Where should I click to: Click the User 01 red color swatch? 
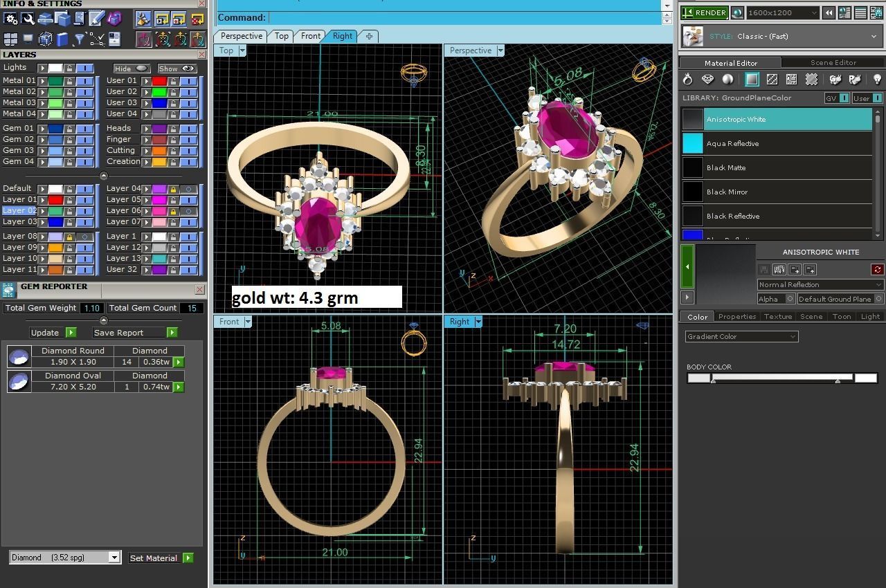pos(160,81)
